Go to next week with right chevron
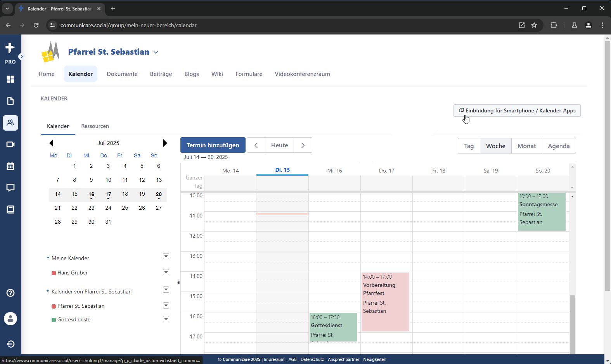The height and width of the screenshot is (364, 611). (x=303, y=145)
